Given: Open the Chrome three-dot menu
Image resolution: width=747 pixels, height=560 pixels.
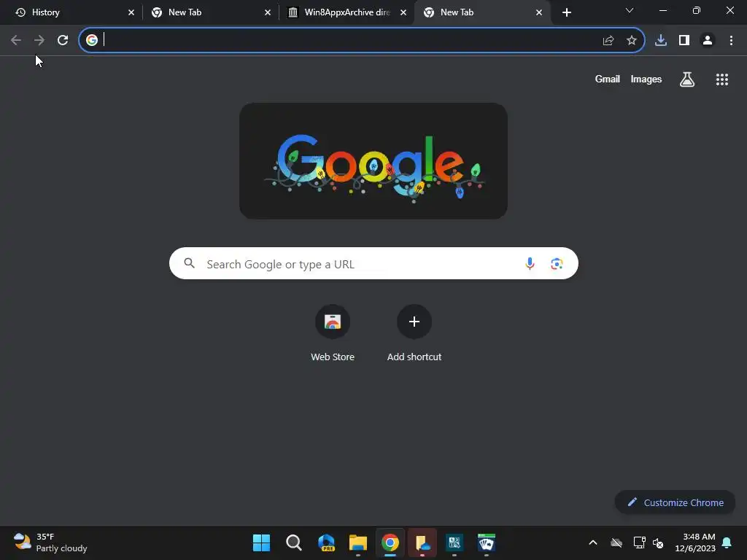Looking at the screenshot, I should point(731,41).
